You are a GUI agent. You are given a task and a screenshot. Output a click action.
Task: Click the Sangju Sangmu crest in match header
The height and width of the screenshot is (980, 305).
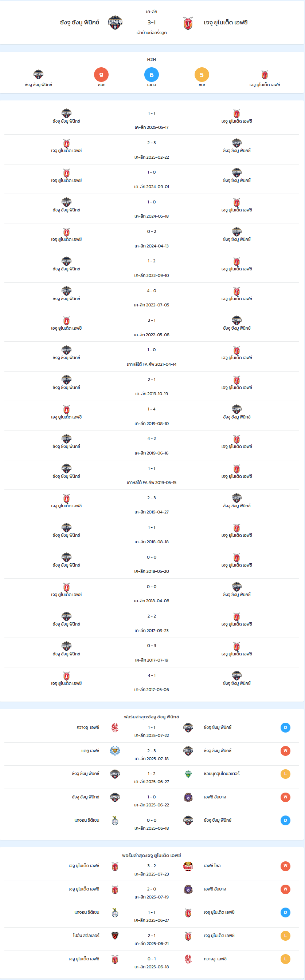pyautogui.click(x=115, y=23)
